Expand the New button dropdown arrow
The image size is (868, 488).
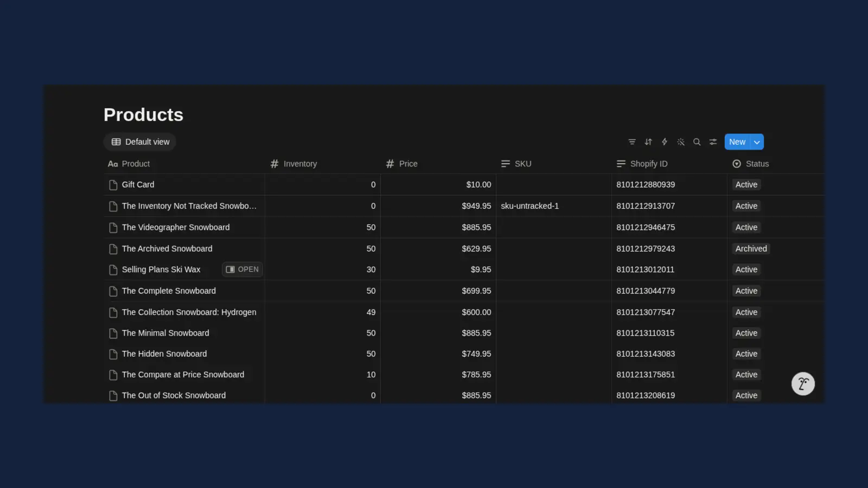757,142
